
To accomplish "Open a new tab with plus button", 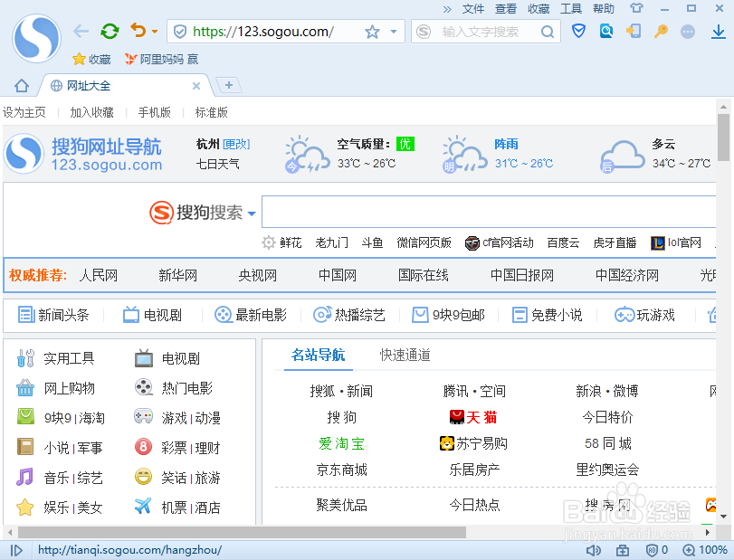I will pyautogui.click(x=228, y=85).
